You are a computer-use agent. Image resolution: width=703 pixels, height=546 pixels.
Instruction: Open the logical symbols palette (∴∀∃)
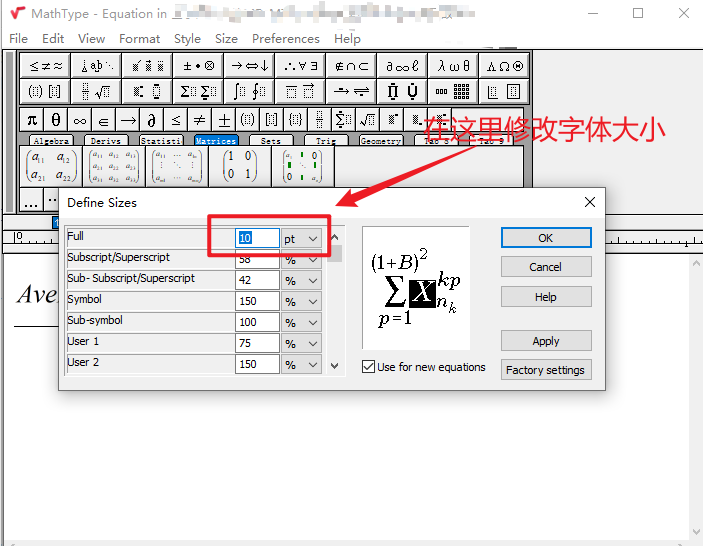point(300,66)
